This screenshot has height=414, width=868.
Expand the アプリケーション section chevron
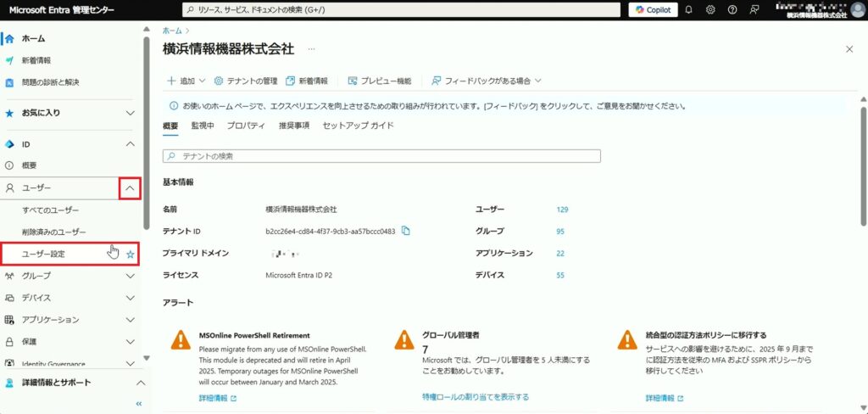[130, 320]
